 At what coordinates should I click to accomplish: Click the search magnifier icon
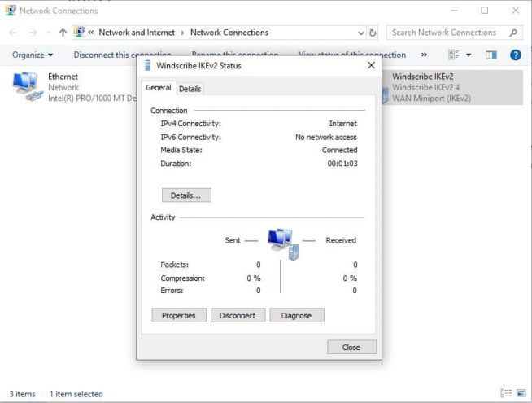pyautogui.click(x=513, y=33)
